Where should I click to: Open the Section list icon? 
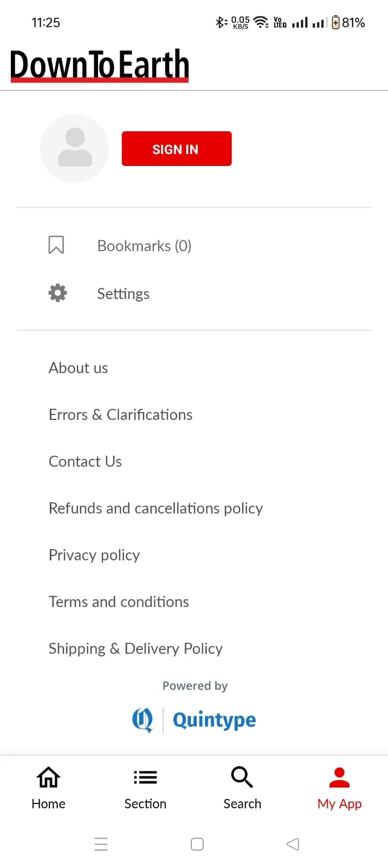pos(145,777)
